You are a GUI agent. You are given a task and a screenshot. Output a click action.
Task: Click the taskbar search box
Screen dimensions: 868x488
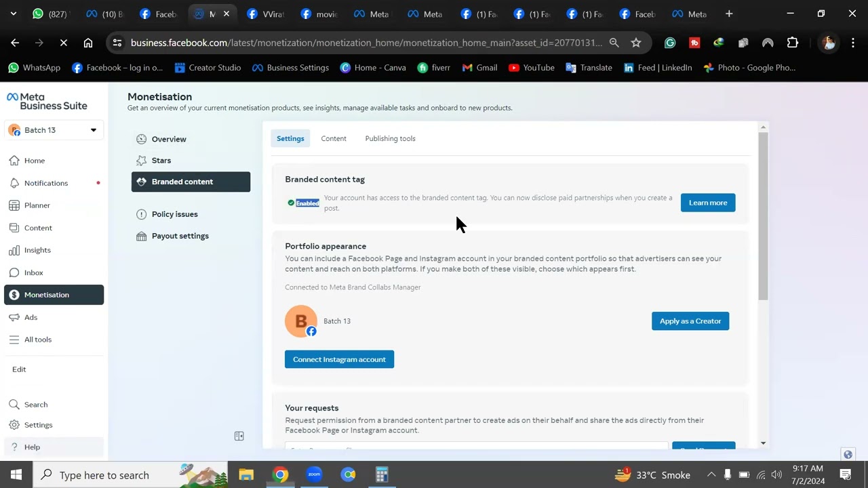tap(130, 474)
